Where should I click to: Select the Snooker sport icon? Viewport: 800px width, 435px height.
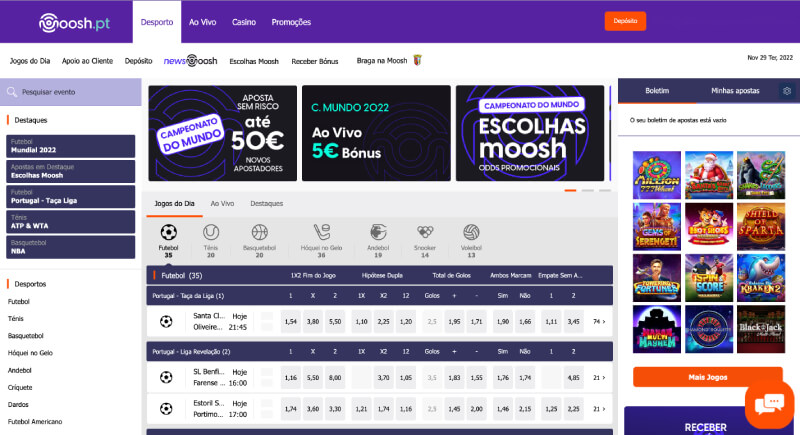pyautogui.click(x=424, y=233)
